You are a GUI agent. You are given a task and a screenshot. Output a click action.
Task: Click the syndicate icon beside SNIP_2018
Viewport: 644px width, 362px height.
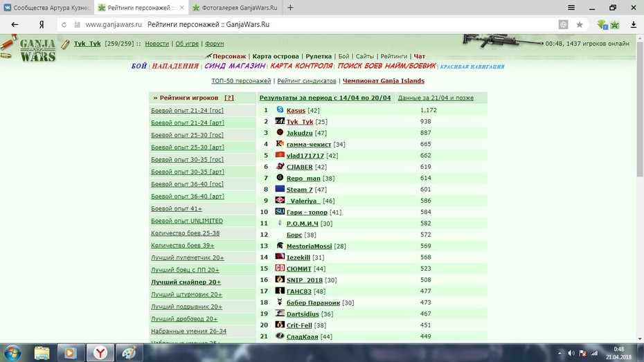[280, 279]
